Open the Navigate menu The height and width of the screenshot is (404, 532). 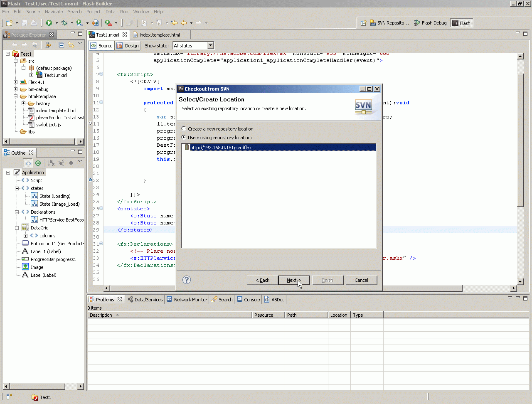(54, 12)
